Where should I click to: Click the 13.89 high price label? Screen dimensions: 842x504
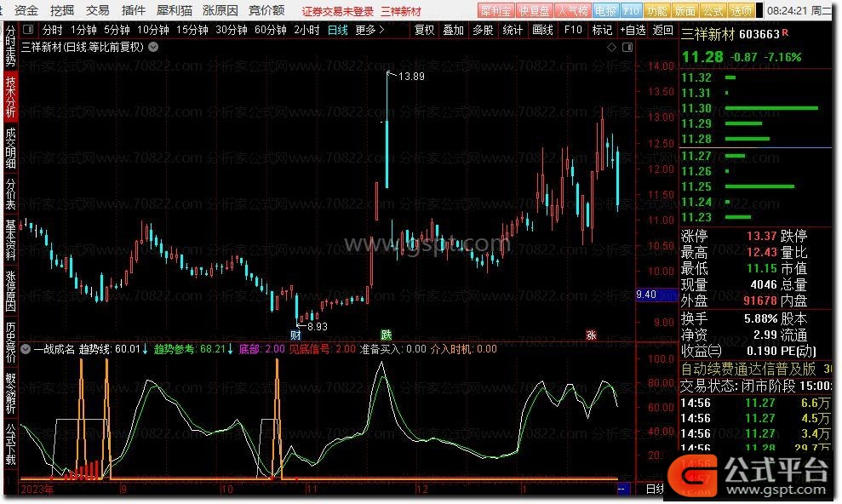tap(411, 77)
